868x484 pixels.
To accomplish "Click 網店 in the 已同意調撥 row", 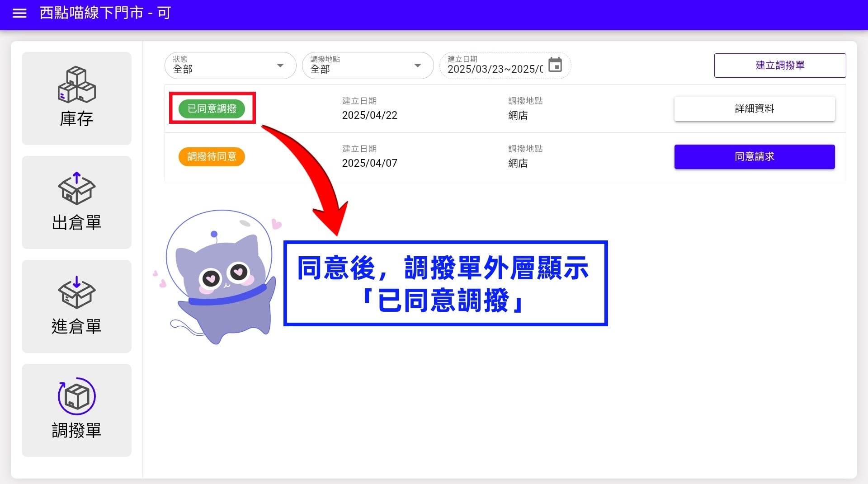I will point(518,115).
